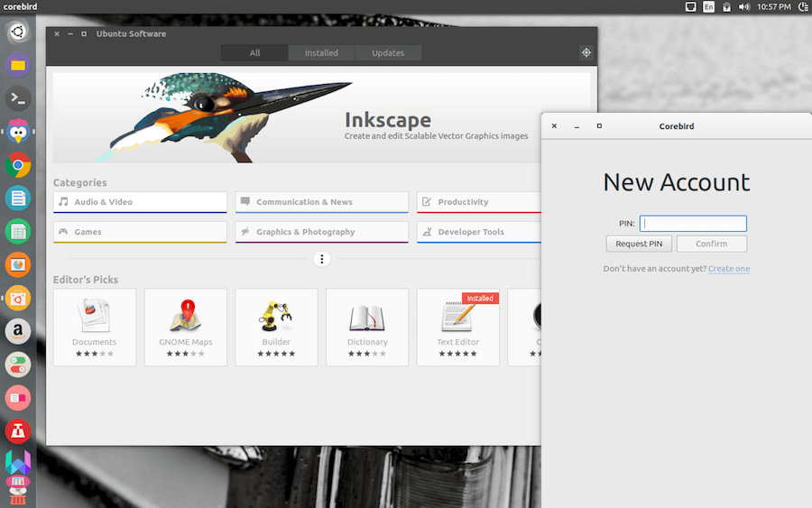Click the top panel battery indicator

click(726, 6)
